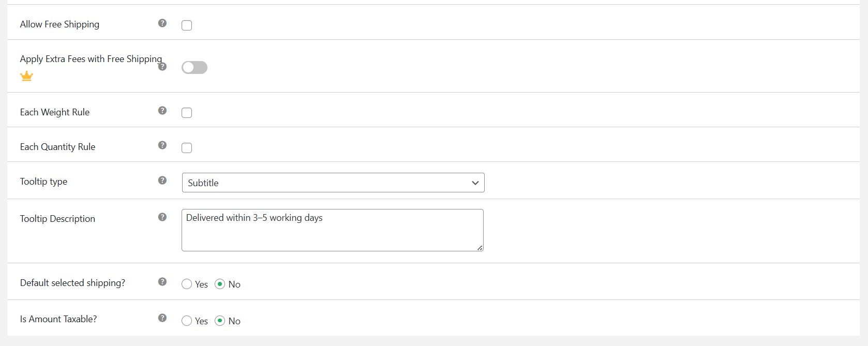The height and width of the screenshot is (346, 868).
Task: Click the premium crown icon under Apply Extra Fees
Action: click(26, 76)
